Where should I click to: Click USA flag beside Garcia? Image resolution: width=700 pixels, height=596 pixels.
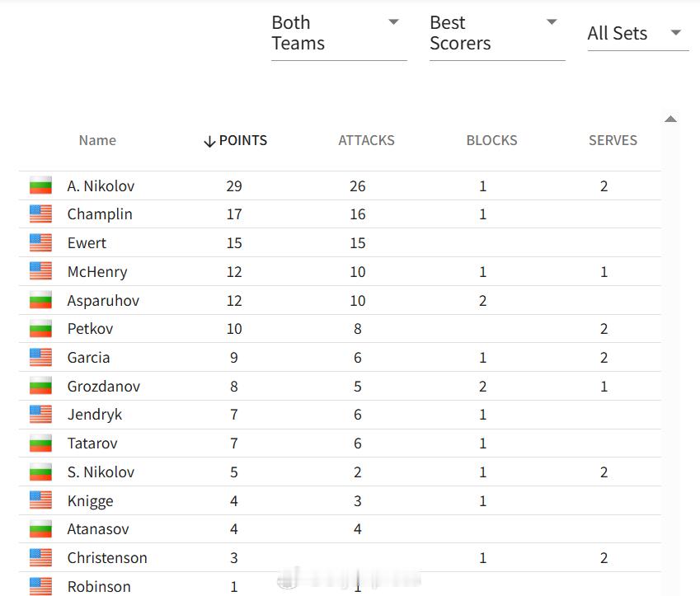click(40, 358)
